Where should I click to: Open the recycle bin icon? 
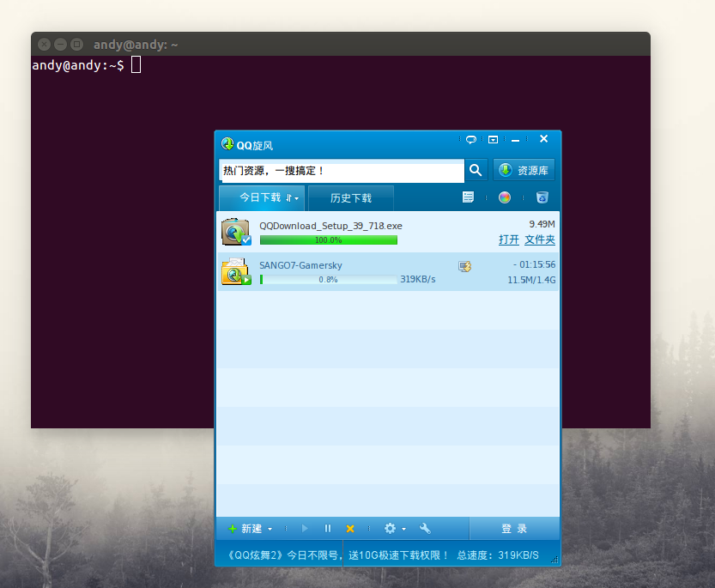coord(542,197)
